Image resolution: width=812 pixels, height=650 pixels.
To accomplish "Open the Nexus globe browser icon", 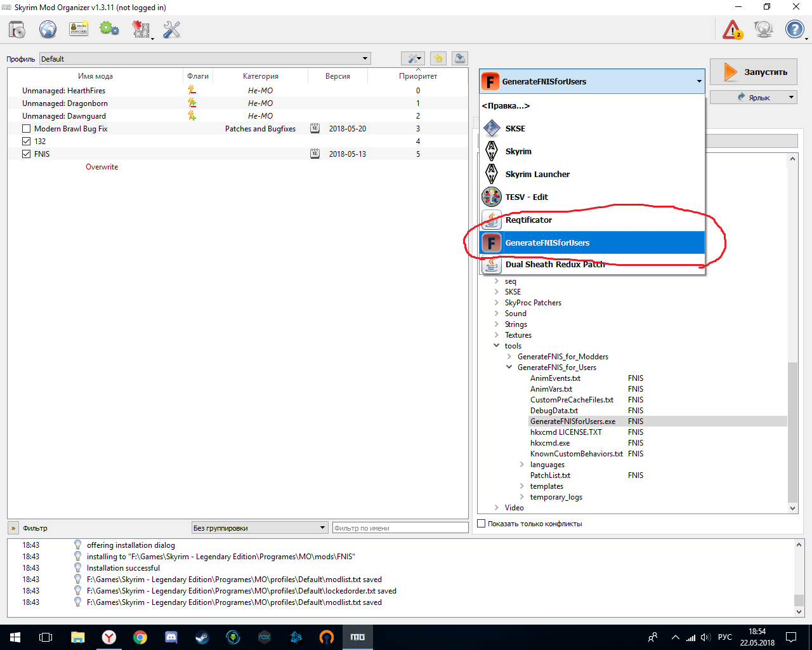I will 48,29.
